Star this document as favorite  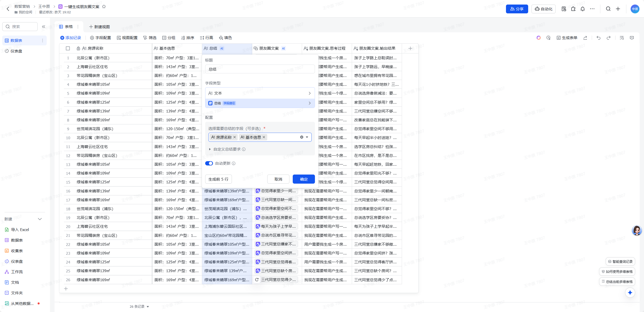(104, 7)
